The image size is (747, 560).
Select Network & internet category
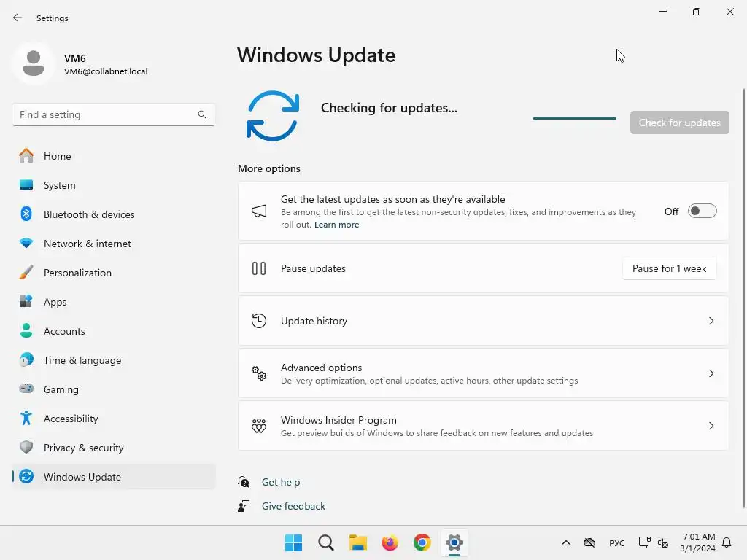pyautogui.click(x=113, y=243)
